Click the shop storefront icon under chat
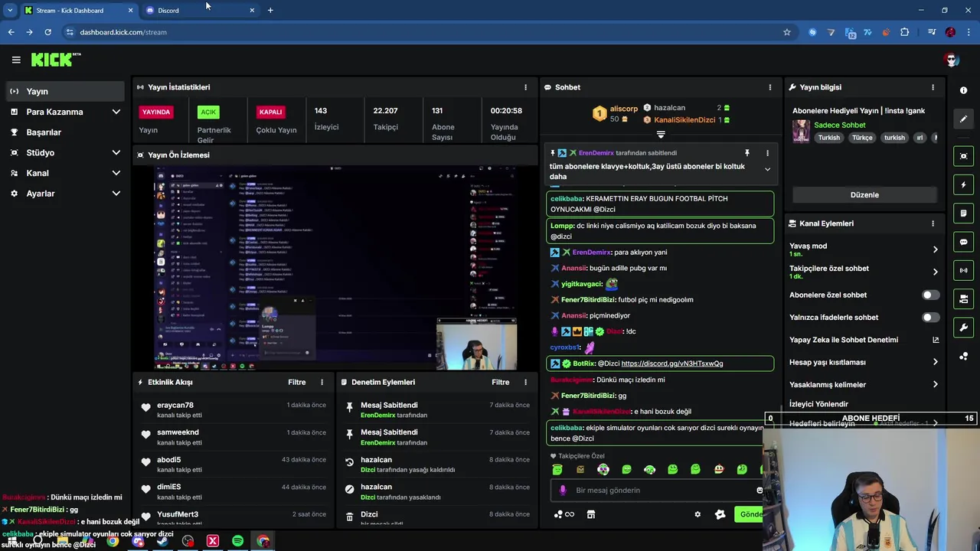This screenshot has width=980, height=551. click(x=590, y=514)
